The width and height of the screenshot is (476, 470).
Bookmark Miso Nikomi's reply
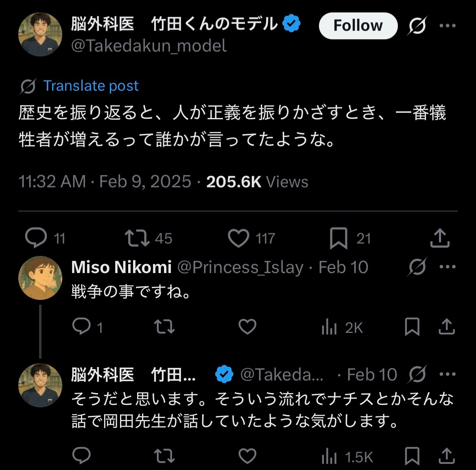tap(412, 327)
